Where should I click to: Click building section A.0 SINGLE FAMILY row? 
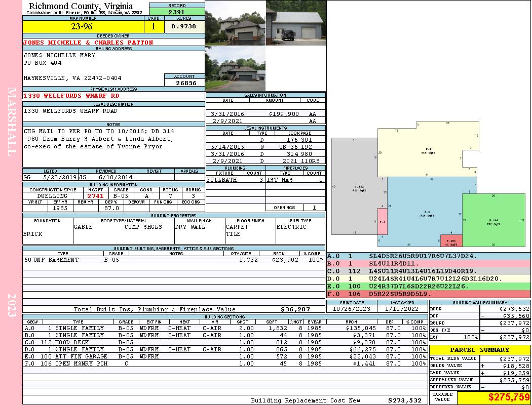tap(225, 328)
